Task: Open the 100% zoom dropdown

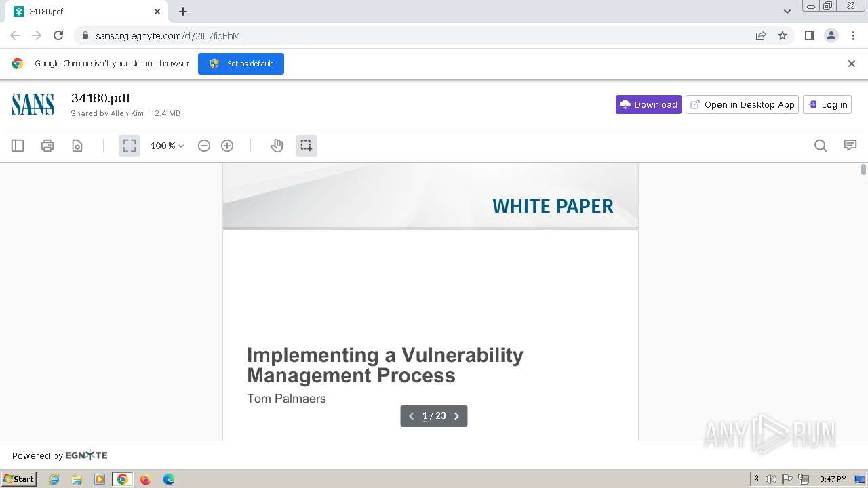Action: (x=167, y=146)
